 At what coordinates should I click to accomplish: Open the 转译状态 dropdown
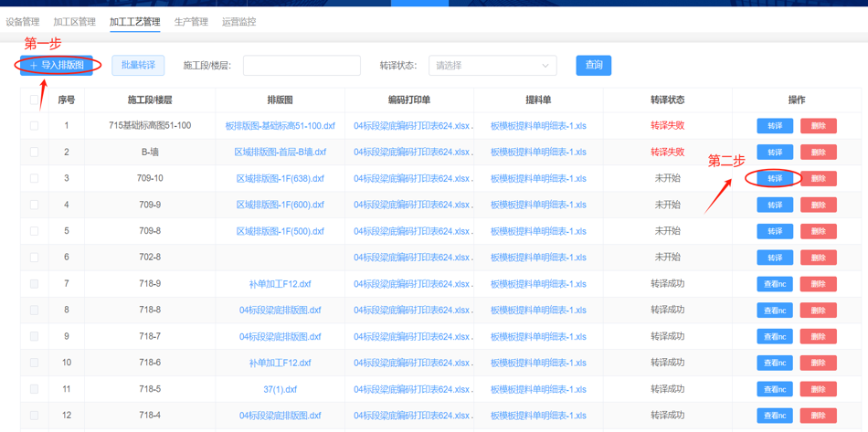point(492,66)
